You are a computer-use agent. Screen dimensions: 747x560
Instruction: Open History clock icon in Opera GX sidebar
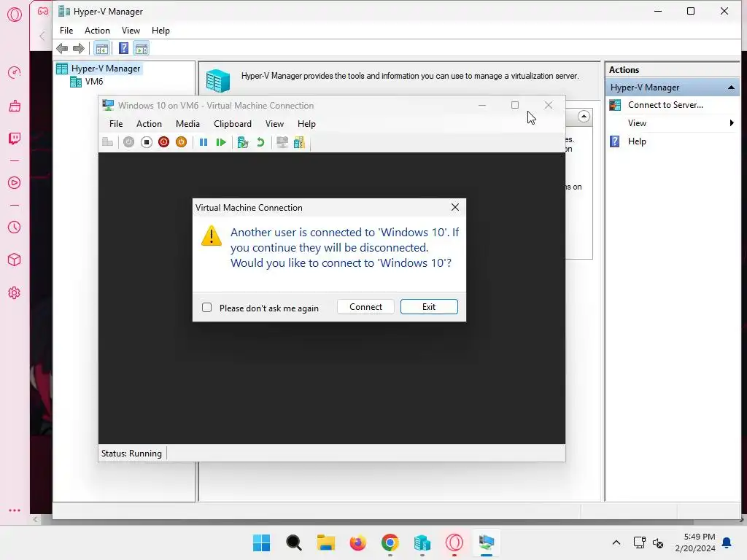click(x=15, y=227)
